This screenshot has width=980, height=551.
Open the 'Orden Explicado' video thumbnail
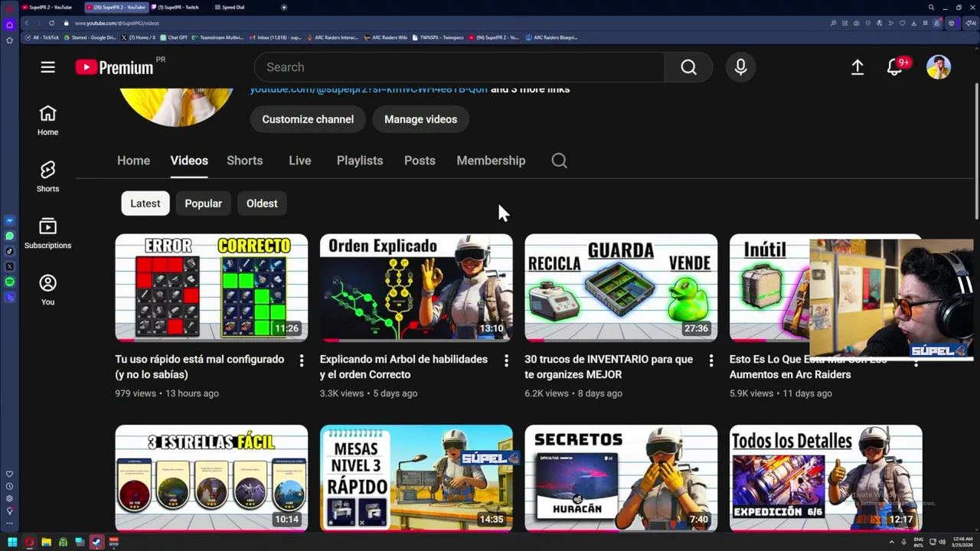pyautogui.click(x=416, y=288)
